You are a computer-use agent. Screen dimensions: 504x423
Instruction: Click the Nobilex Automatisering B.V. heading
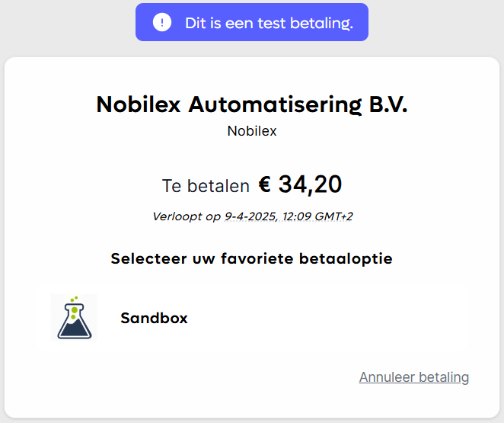click(252, 105)
